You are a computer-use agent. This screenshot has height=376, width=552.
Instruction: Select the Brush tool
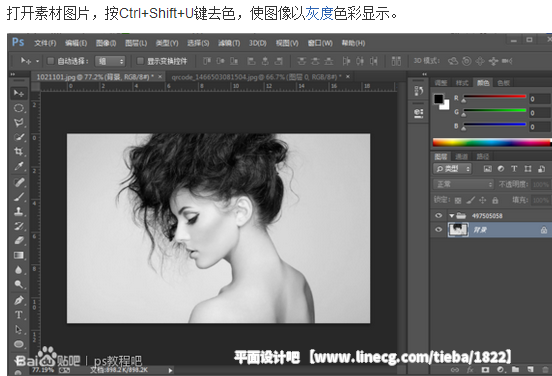(x=19, y=196)
